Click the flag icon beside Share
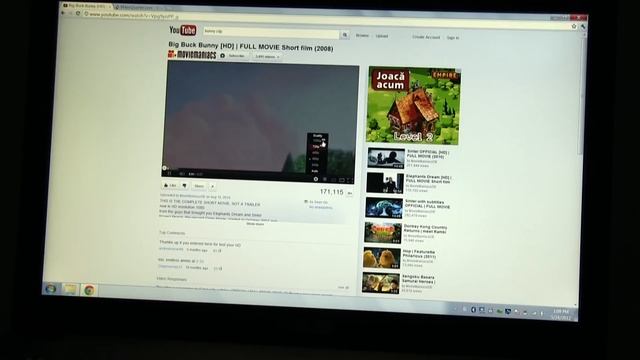 212,187
